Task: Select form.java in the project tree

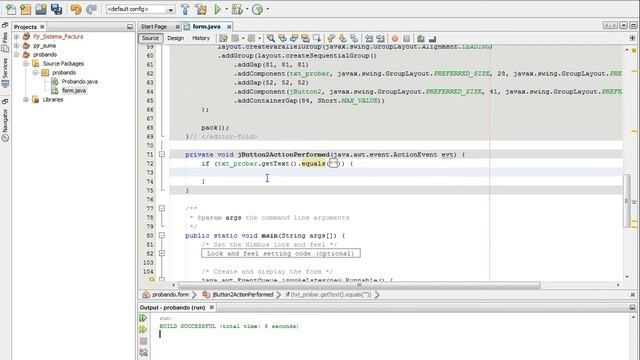Action: 74,91
